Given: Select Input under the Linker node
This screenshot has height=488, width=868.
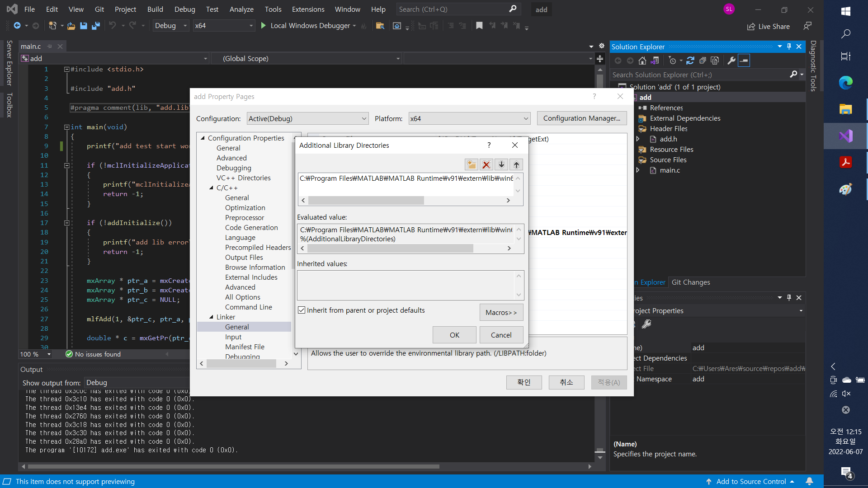Looking at the screenshot, I should coord(233,337).
